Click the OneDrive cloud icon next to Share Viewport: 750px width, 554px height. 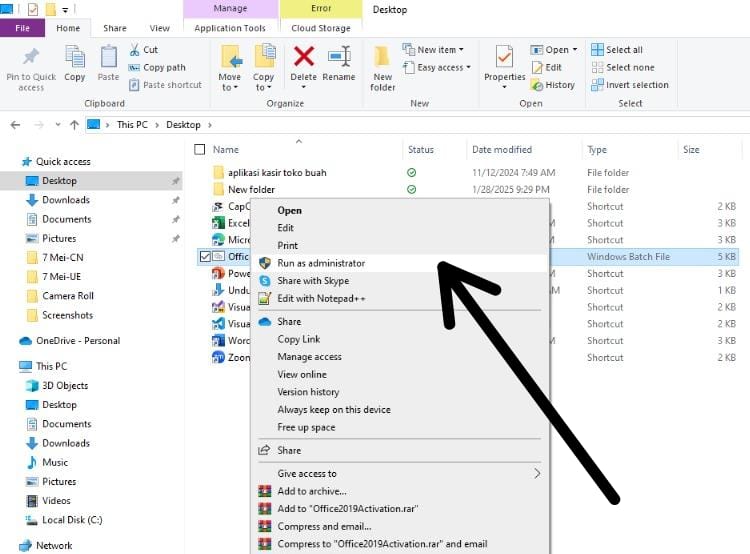point(265,321)
